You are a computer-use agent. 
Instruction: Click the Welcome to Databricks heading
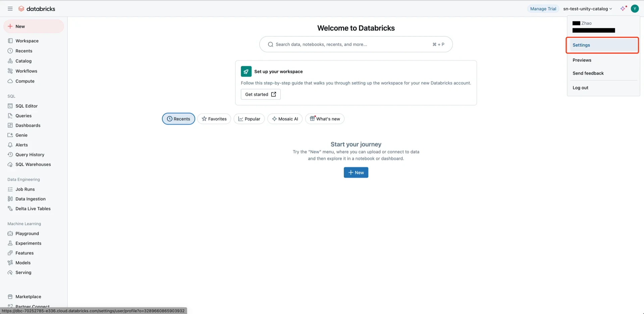tap(356, 28)
